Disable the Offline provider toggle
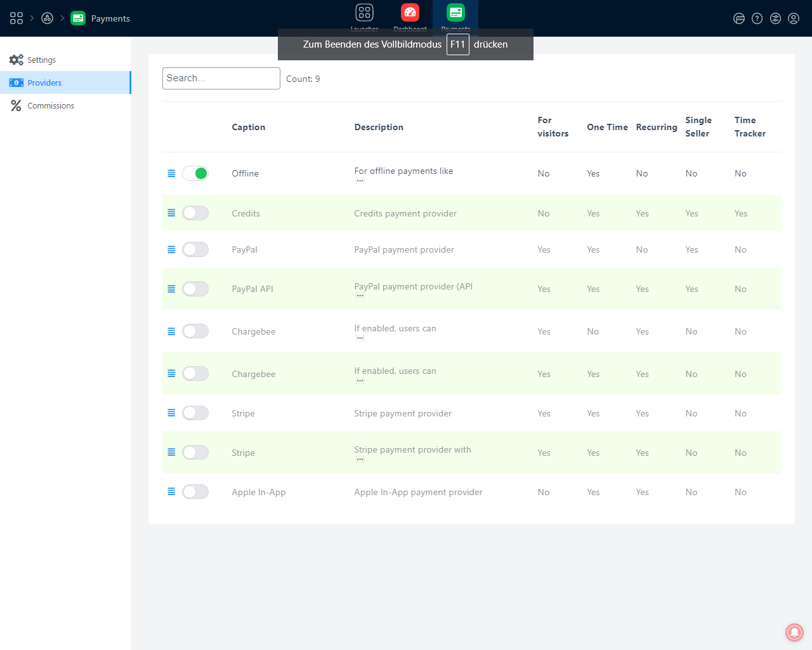The height and width of the screenshot is (650, 812). tap(195, 173)
